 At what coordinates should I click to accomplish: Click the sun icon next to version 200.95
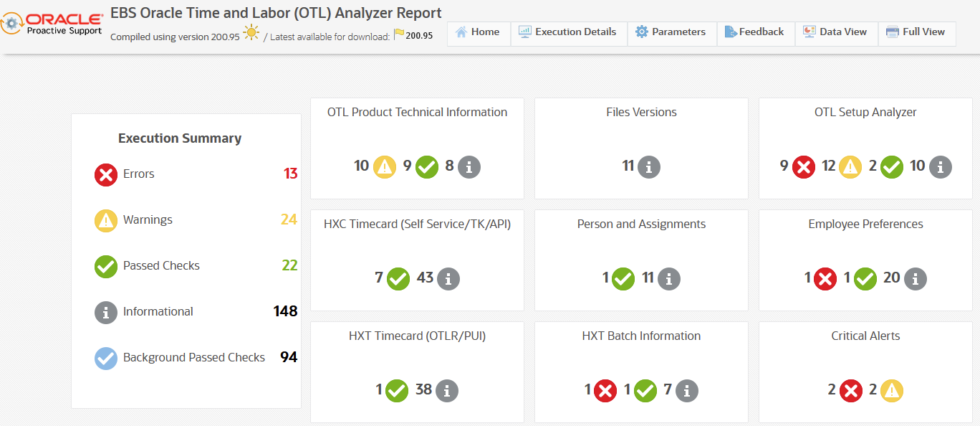pos(249,33)
